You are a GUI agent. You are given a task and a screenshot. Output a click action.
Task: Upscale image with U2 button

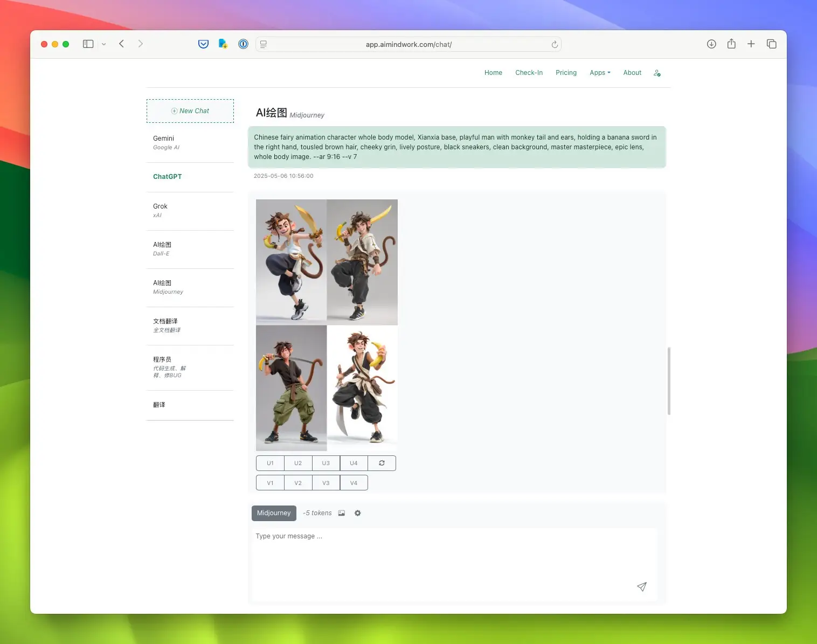coord(298,463)
